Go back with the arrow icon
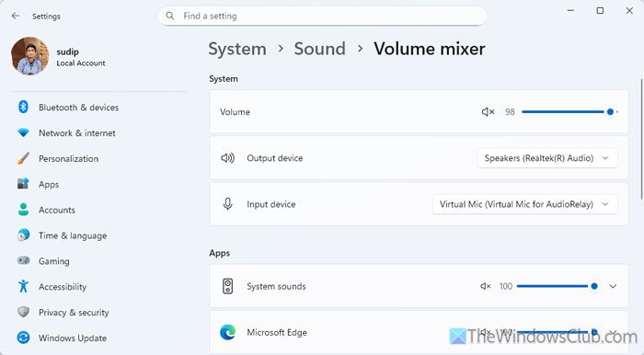Screen dimensions: 644x355 [x=16, y=16]
